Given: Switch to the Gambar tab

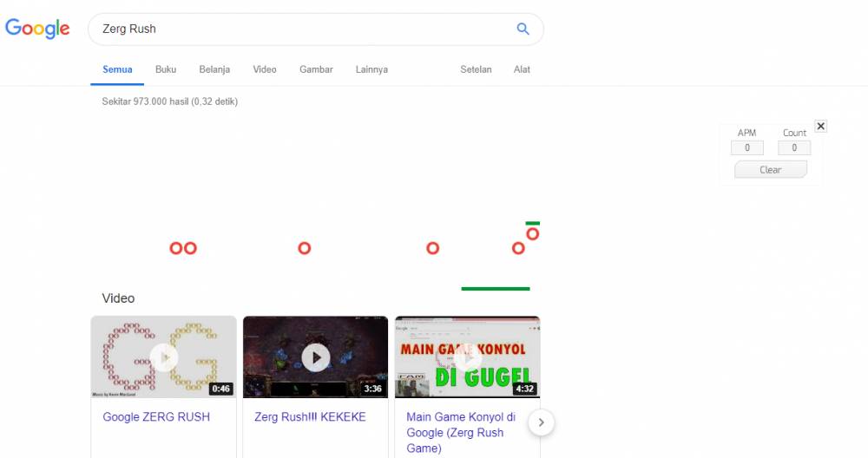Looking at the screenshot, I should tap(316, 69).
